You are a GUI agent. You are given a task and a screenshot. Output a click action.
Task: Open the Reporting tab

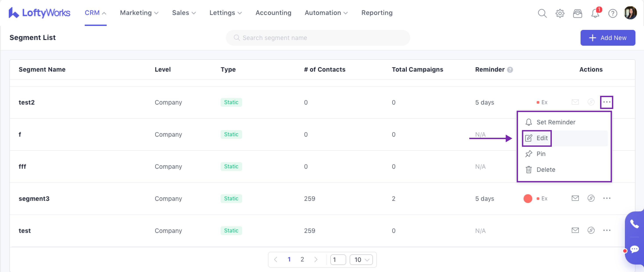(x=377, y=13)
